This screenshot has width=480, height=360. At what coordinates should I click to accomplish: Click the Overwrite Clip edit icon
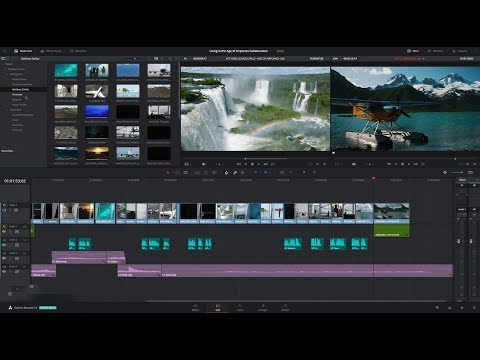[205, 172]
